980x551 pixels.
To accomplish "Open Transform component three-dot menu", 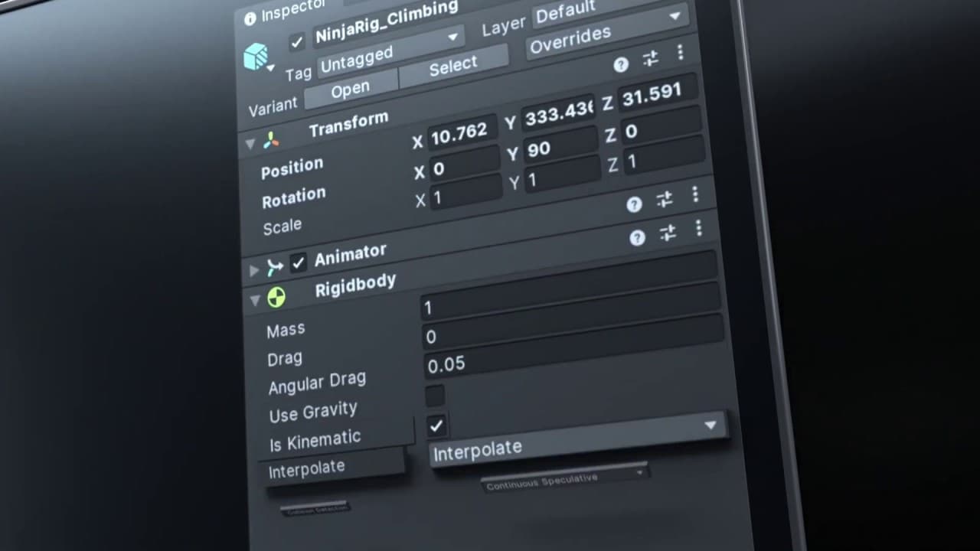I will click(x=680, y=52).
